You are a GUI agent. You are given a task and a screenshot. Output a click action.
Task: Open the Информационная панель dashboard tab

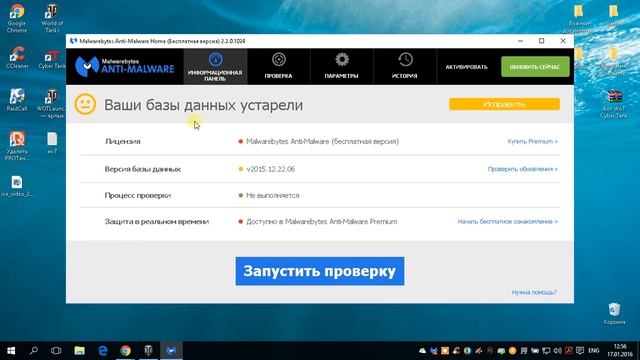215,67
